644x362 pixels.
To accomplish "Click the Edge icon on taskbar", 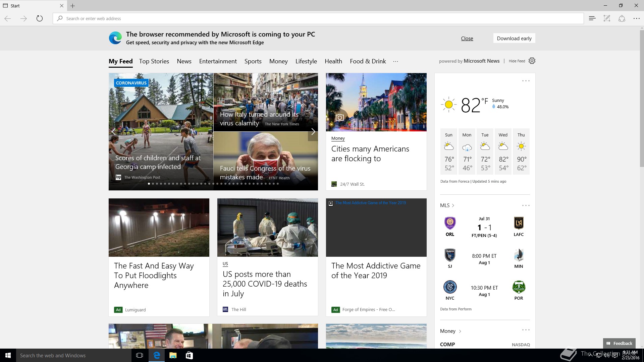I will coord(156,355).
